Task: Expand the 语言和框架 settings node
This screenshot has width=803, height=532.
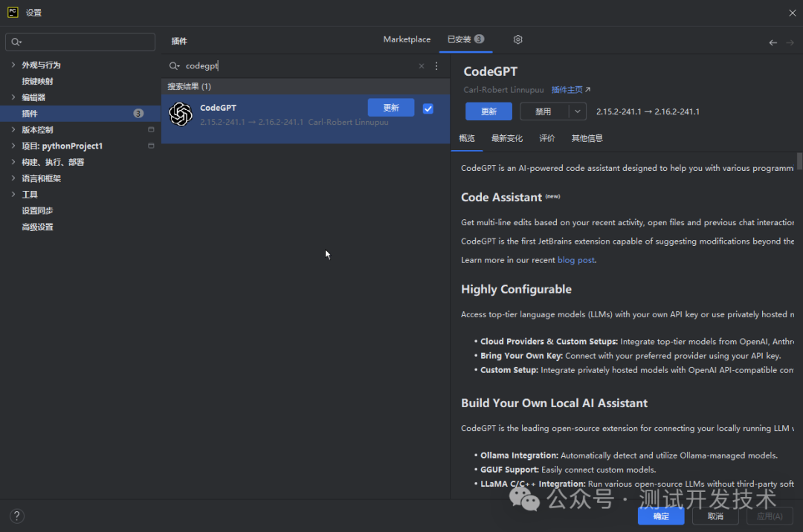Action: [13, 178]
